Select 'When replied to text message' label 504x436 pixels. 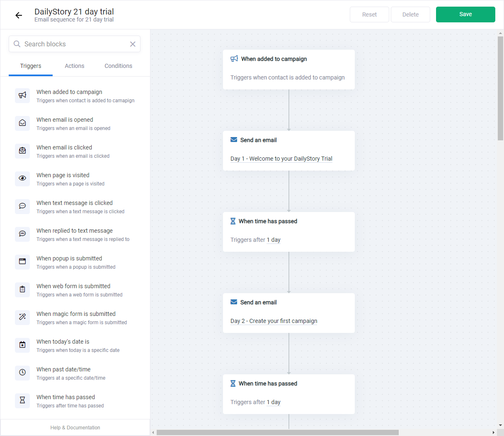75,231
